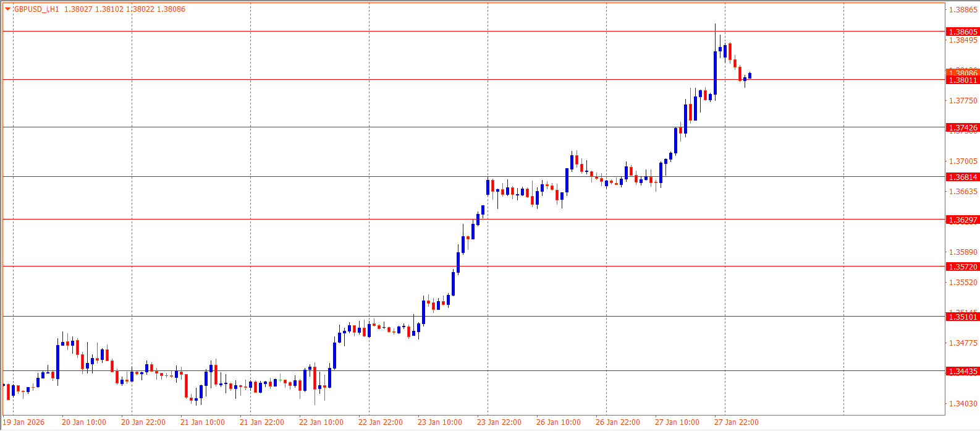Click the 1.35520 price scale value
The height and width of the screenshot is (431, 980).
pos(963,283)
